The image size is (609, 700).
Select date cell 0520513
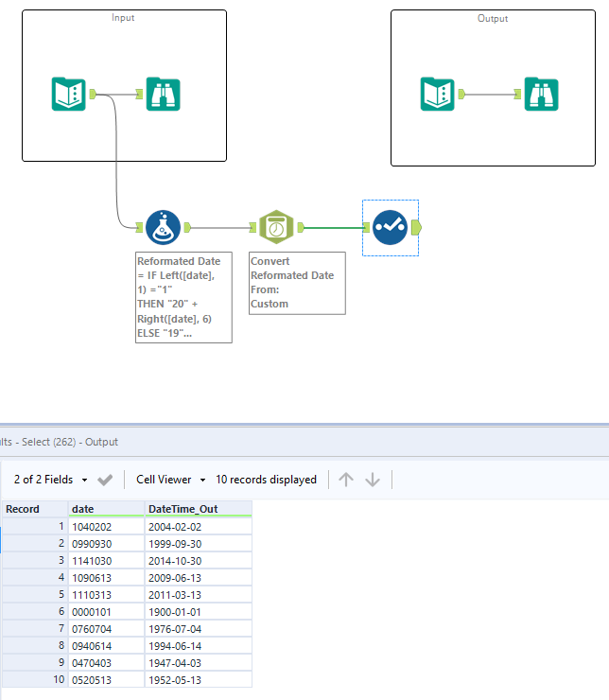[106, 679]
